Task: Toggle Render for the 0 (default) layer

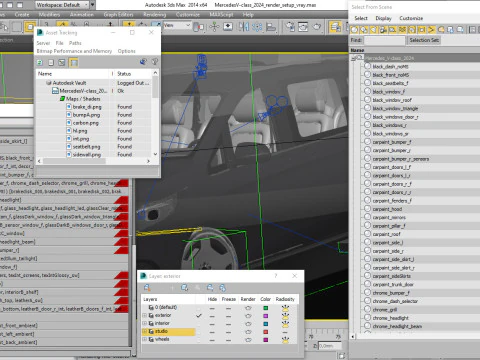Action: coord(248,308)
